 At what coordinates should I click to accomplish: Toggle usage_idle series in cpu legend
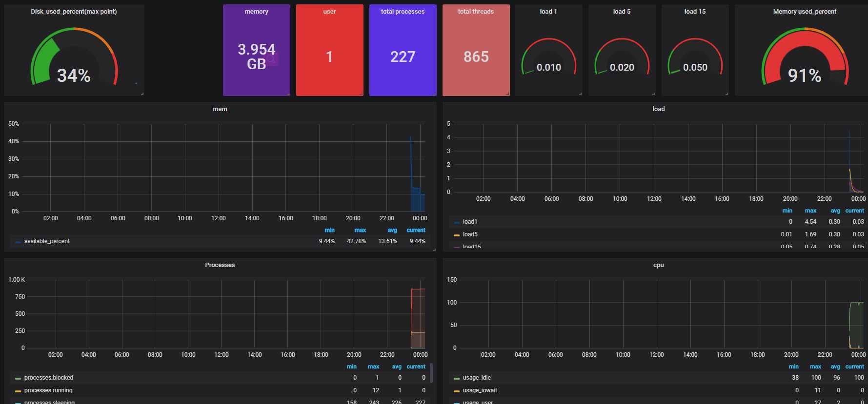tap(477, 378)
